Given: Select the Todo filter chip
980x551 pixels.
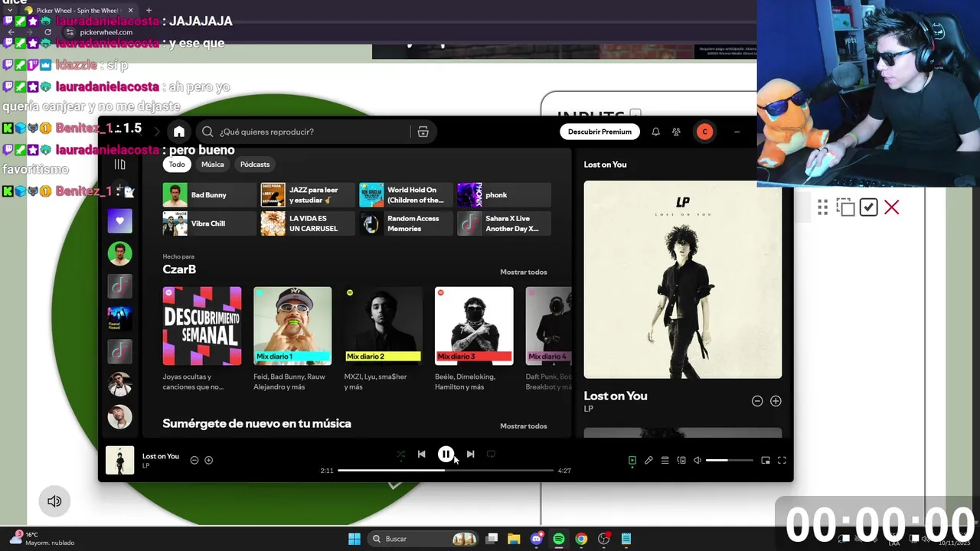Looking at the screenshot, I should coord(177,165).
